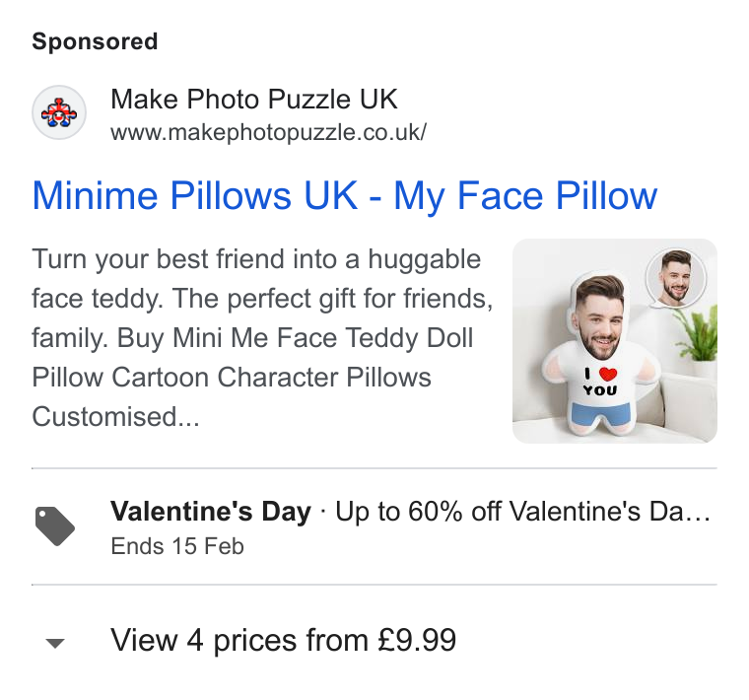Select the Make Photo Puzzle UK site name
This screenshot has height=700, width=749.
pyautogui.click(x=253, y=100)
